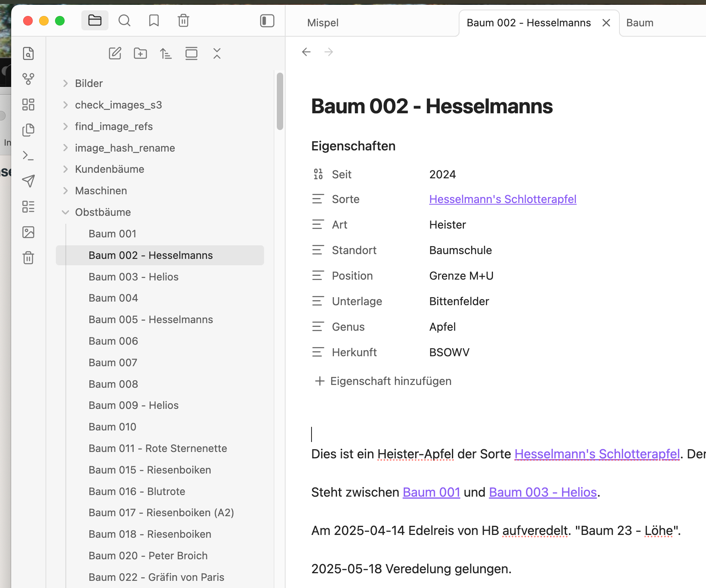
Task: Open the Baum 003 - Helios link in note
Action: pyautogui.click(x=542, y=492)
